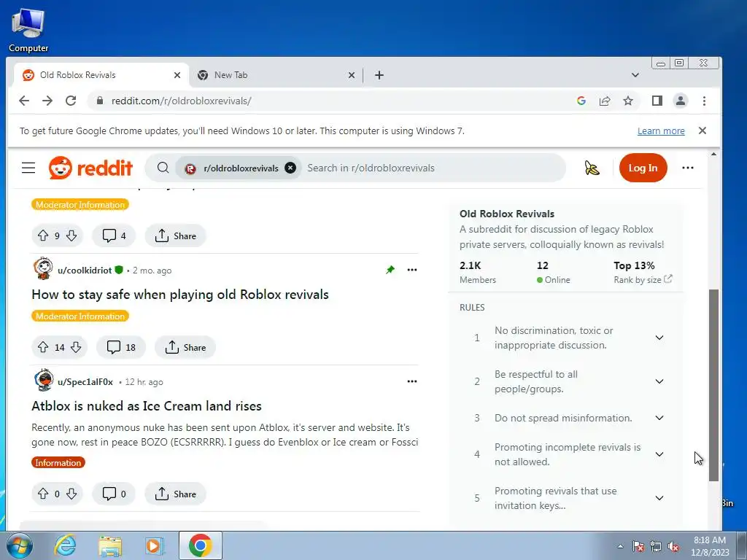Image resolution: width=747 pixels, height=560 pixels.
Task: Open the Chrome three-dot menu
Action: pos(704,101)
